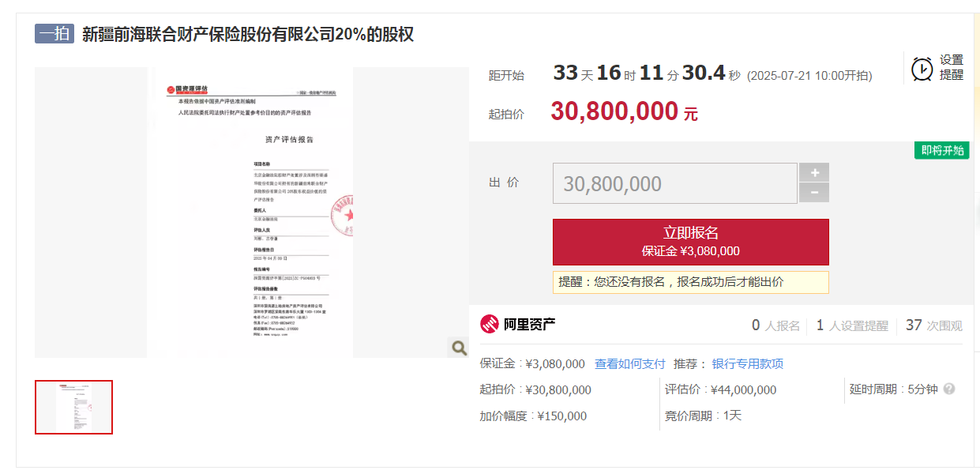Click the alarm clock reminder icon
The image size is (980, 474).
click(922, 69)
